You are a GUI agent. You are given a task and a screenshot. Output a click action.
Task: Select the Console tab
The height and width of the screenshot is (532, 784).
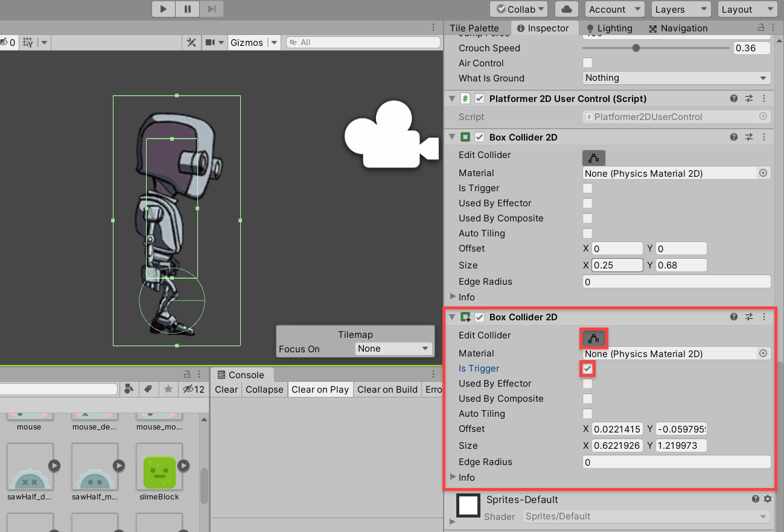coord(241,375)
